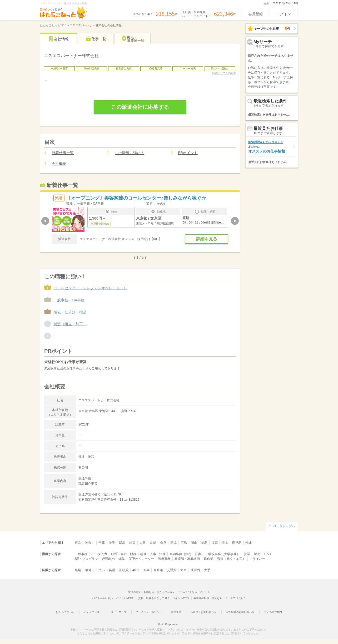Screen dimensions: 338x644
Task: Expand recommended jobs with the right chevron
Action: (294, 147)
